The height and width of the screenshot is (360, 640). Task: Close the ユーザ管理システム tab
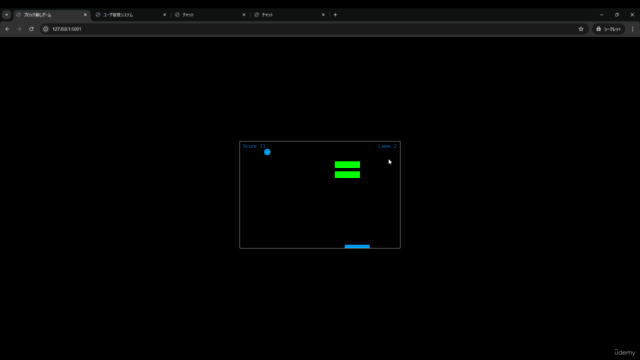[164, 15]
